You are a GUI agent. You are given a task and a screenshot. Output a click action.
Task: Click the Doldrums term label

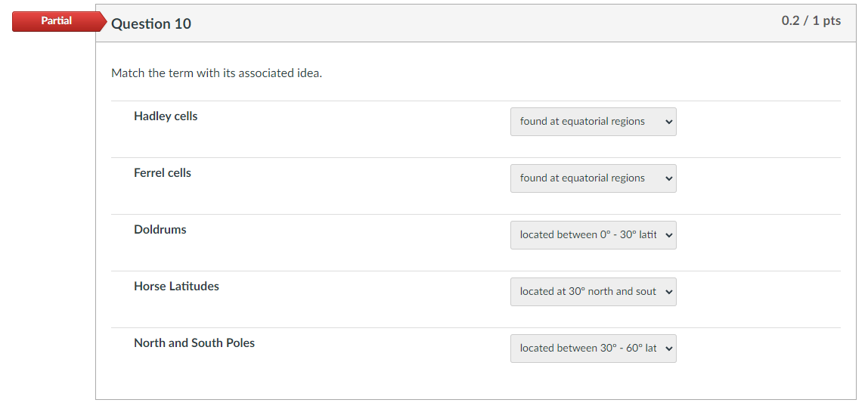[160, 230]
